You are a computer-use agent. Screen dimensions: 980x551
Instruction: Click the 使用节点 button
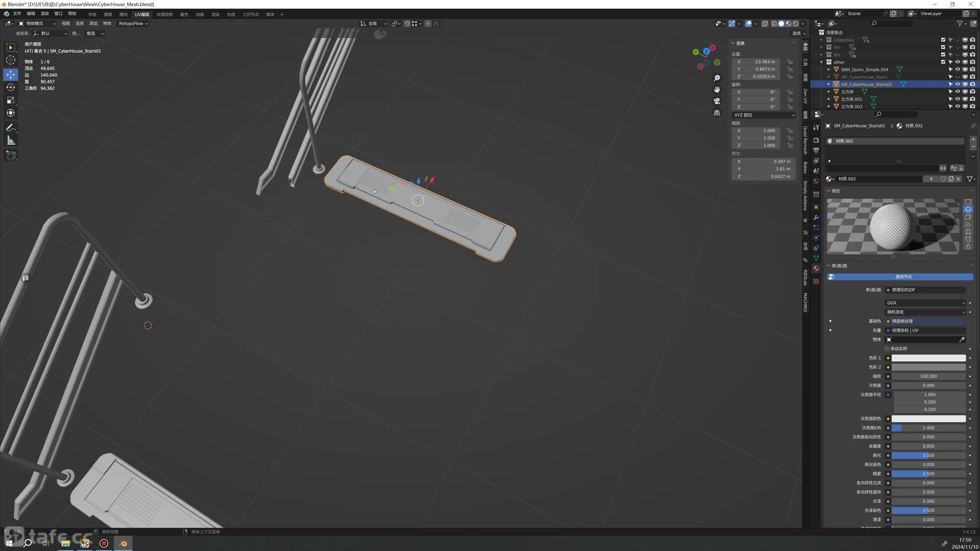(x=900, y=277)
